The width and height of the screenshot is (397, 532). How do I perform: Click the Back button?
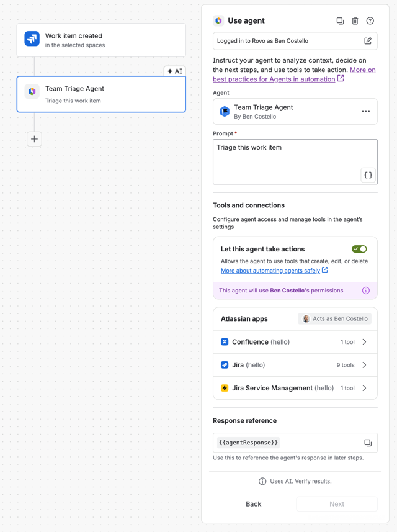254,504
